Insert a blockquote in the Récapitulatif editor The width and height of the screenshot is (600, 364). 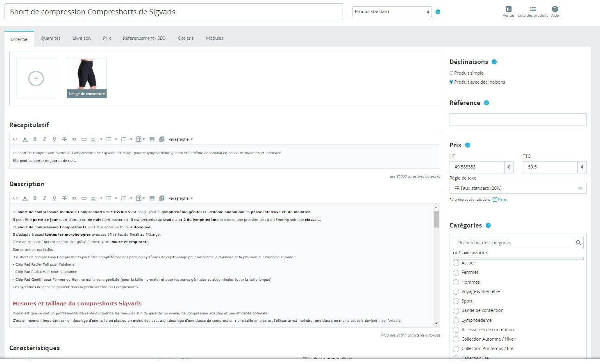click(x=74, y=139)
